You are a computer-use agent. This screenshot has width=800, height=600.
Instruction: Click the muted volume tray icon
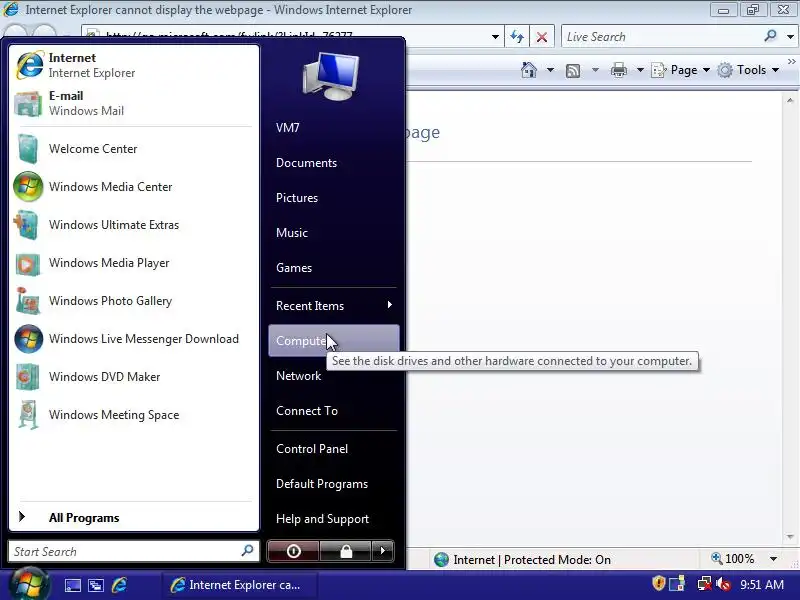point(723,583)
